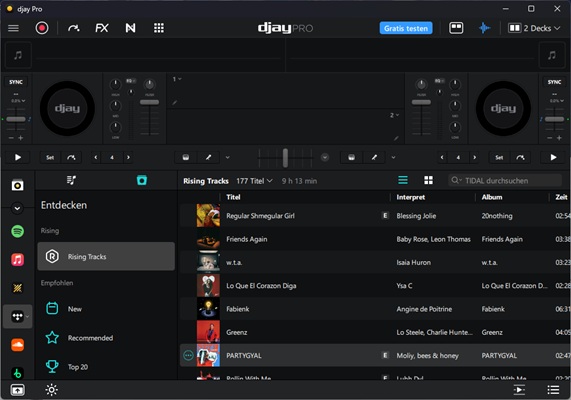Image resolution: width=571 pixels, height=400 pixels.
Task: Open the hamburger main menu
Action: pyautogui.click(x=13, y=28)
